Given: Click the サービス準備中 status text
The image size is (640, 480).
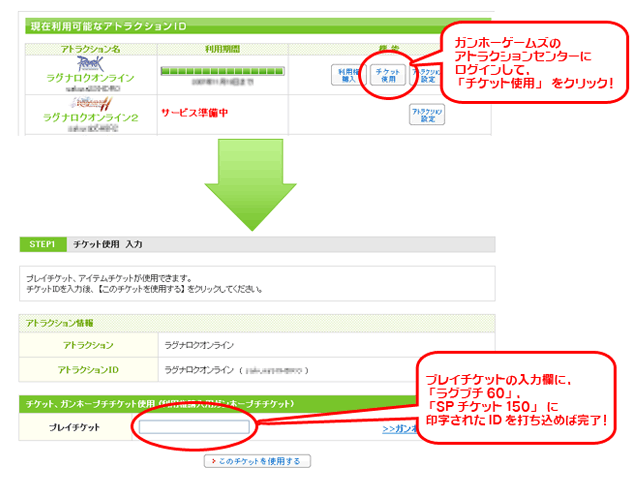Looking at the screenshot, I should (x=195, y=113).
